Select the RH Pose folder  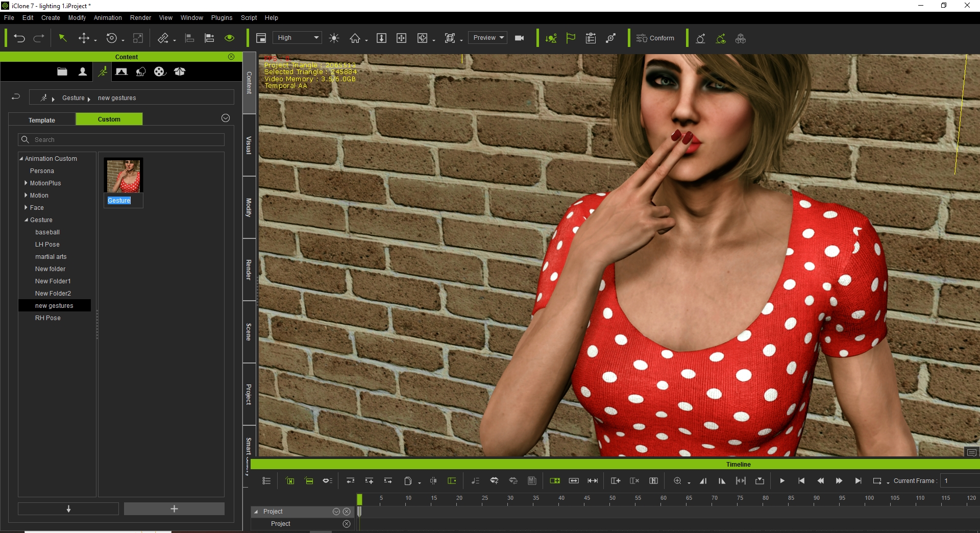click(48, 318)
